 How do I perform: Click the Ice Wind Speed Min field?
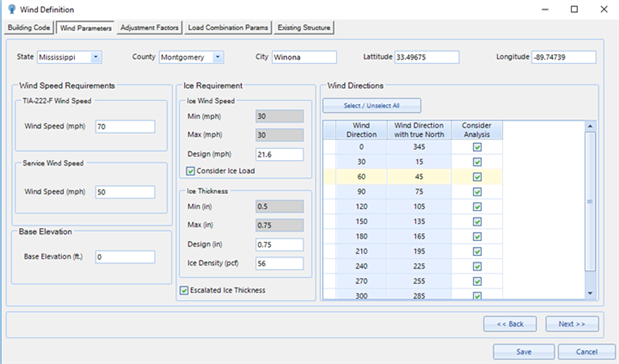(x=279, y=116)
